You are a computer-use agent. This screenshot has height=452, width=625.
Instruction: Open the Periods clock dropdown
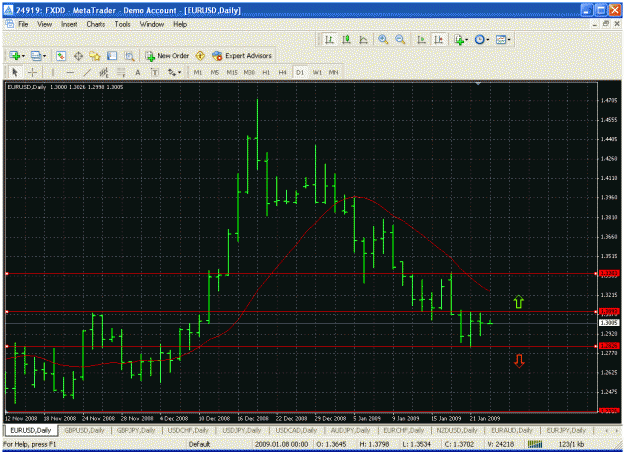(482, 39)
